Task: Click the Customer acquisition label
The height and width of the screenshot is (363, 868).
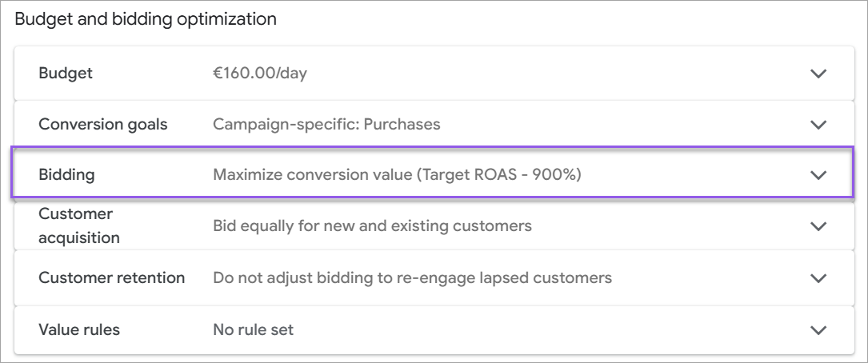Action: coord(79,226)
